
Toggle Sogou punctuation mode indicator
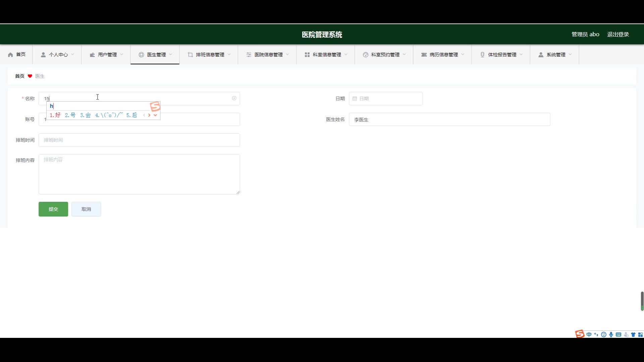tap(596, 335)
